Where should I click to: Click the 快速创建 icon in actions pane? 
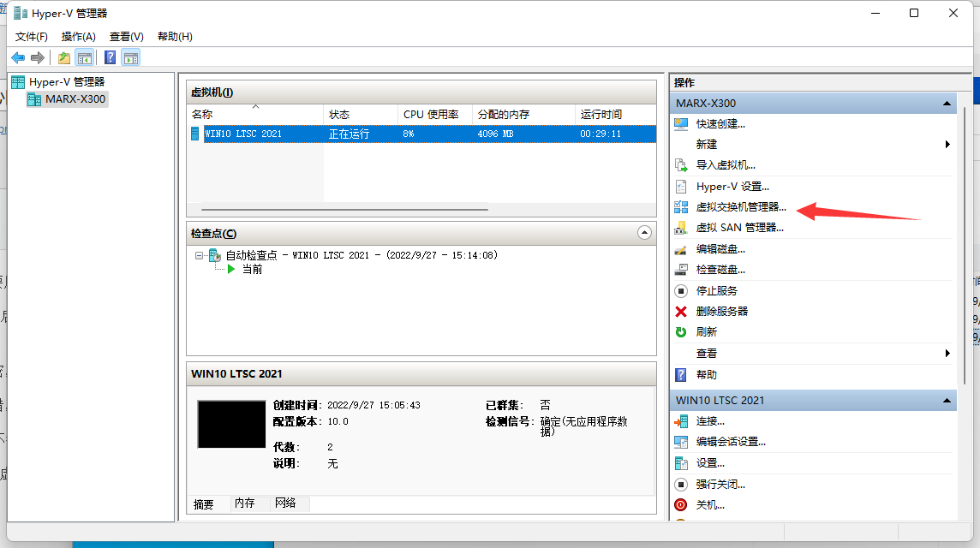(681, 123)
